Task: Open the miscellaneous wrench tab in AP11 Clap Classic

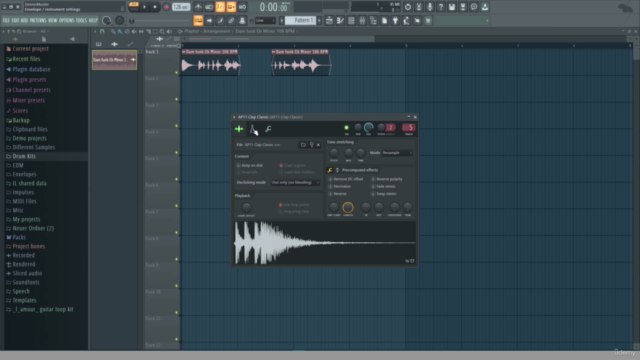Action: tap(268, 129)
